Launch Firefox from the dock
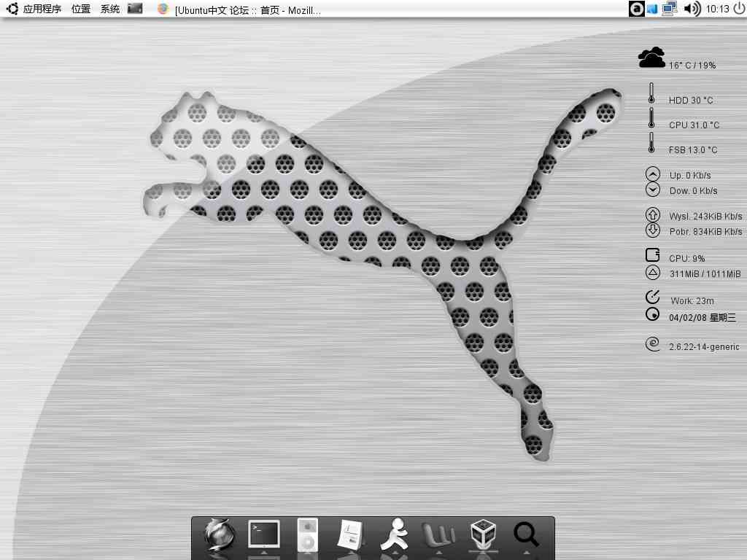This screenshot has width=747, height=560. tap(220, 536)
